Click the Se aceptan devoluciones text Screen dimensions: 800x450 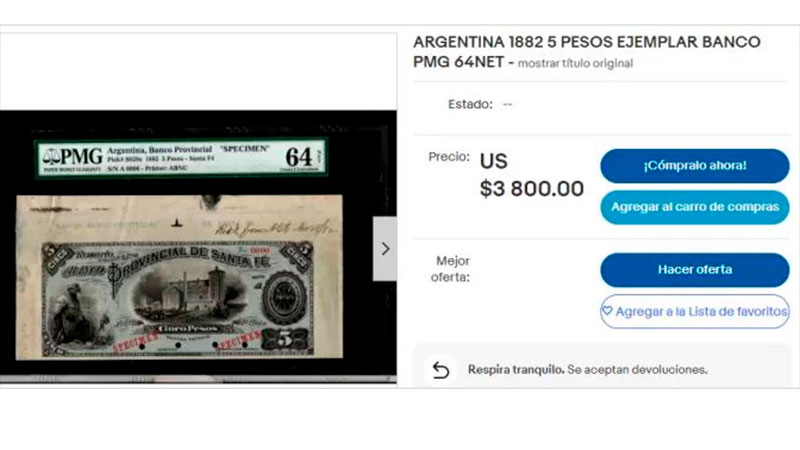click(x=637, y=369)
